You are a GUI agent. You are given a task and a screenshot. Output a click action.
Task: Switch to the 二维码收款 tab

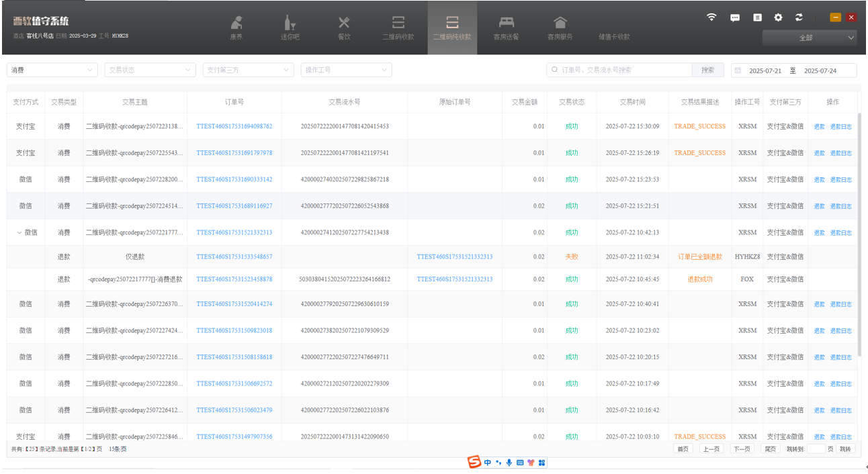[398, 28]
